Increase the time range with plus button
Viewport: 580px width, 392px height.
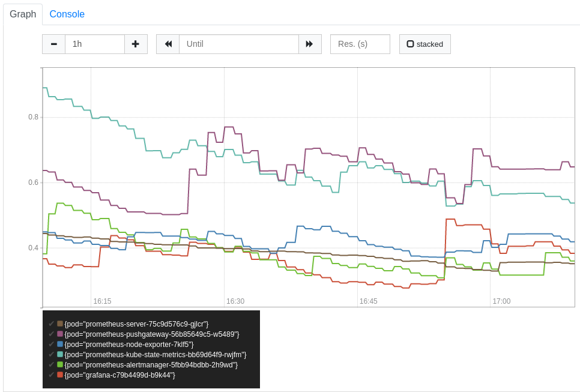[x=136, y=44]
